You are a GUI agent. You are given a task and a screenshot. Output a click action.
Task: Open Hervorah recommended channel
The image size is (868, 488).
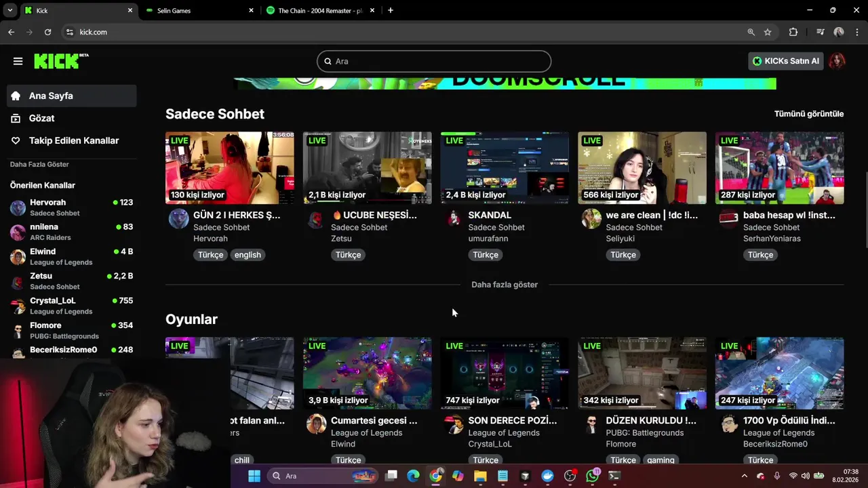[x=72, y=207]
